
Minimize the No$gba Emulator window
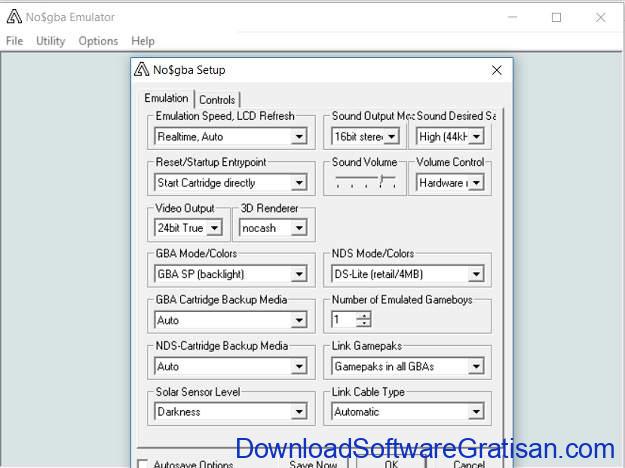tap(513, 18)
